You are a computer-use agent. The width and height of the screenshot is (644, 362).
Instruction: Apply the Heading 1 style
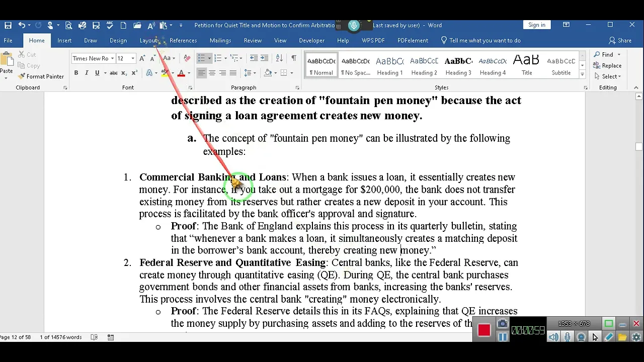pos(390,65)
